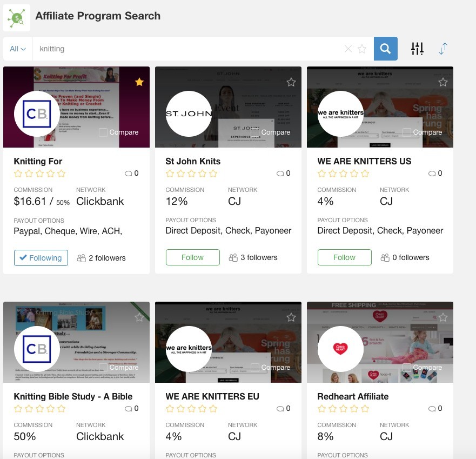Image resolution: width=476 pixels, height=459 pixels.
Task: Click $16.61 commission value on Knitting For
Action: click(x=30, y=201)
